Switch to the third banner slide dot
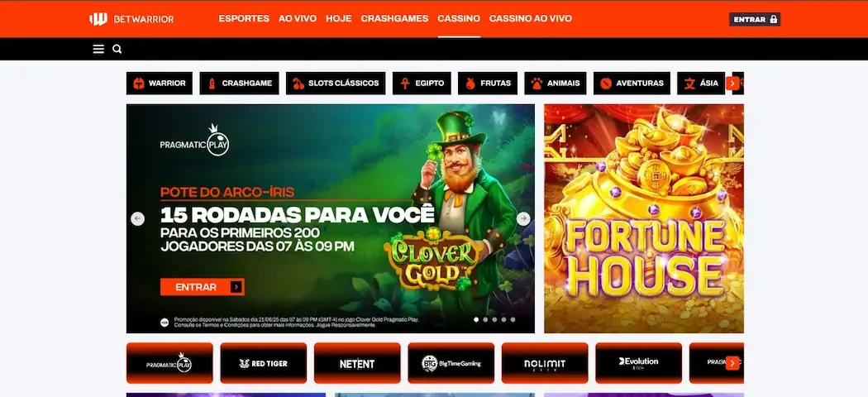This screenshot has width=868, height=397. click(x=494, y=319)
